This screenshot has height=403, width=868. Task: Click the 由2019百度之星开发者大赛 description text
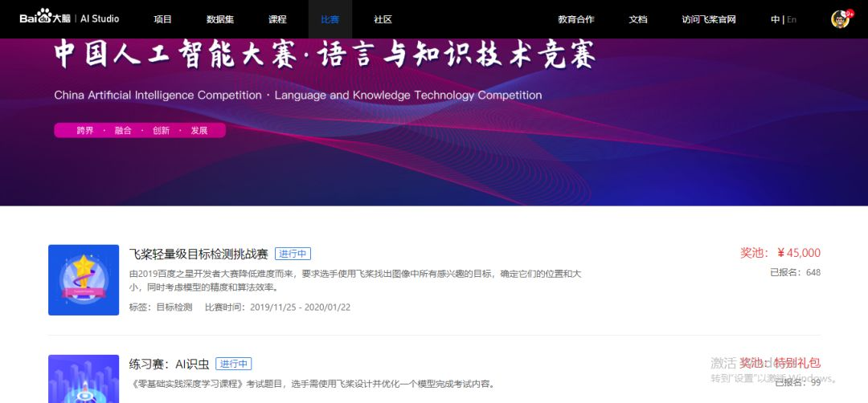(355, 280)
